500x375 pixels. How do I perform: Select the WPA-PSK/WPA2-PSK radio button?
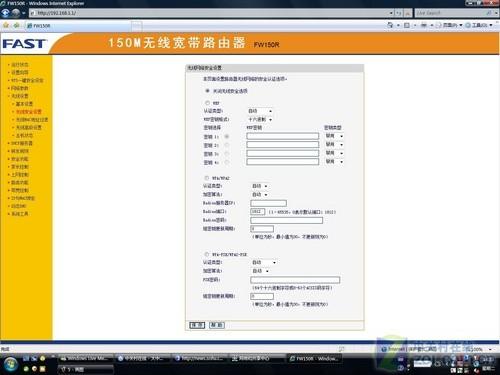(x=207, y=254)
